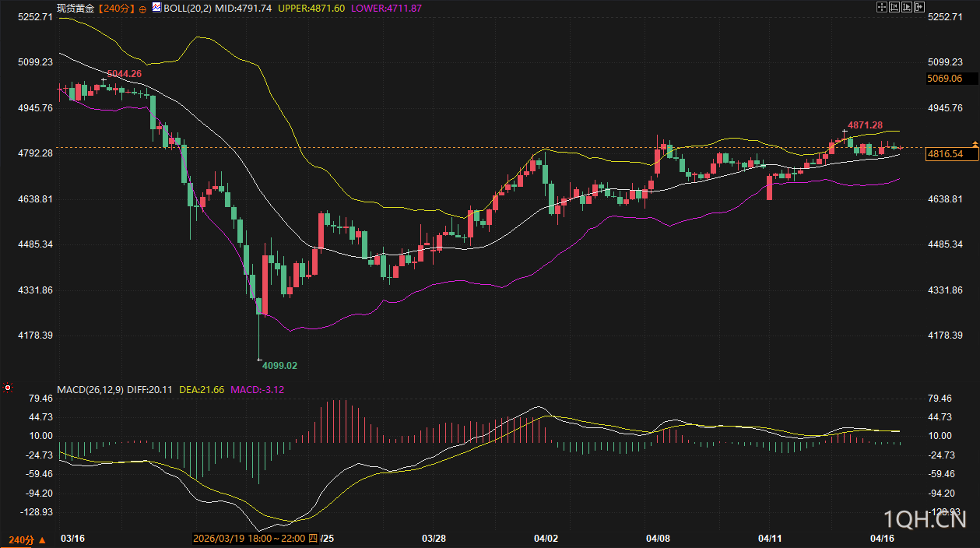The height and width of the screenshot is (548, 980).
Task: Click the shift-right arrow chart icon
Action: (x=919, y=7)
